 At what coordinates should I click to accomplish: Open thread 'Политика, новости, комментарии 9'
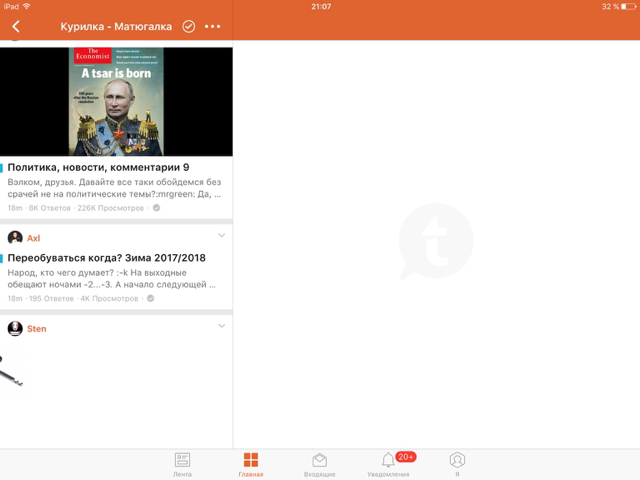coord(98,167)
